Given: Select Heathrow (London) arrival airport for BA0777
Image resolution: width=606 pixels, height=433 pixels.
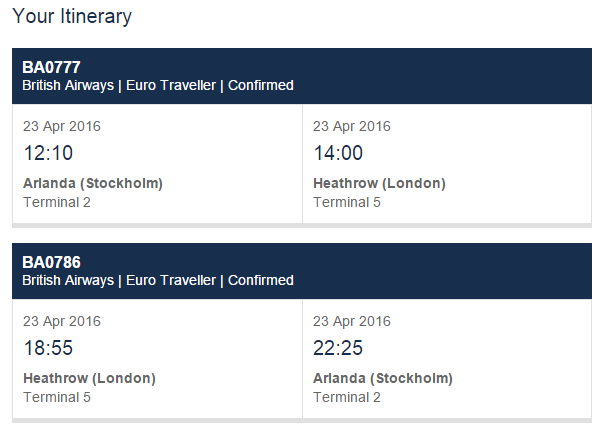Looking at the screenshot, I should [379, 183].
